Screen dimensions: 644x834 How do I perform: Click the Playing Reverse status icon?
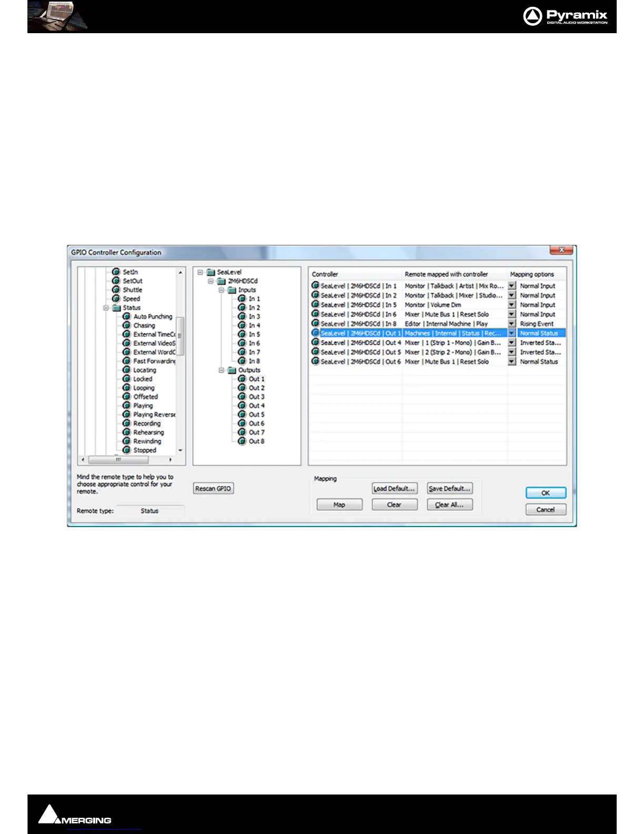point(127,414)
